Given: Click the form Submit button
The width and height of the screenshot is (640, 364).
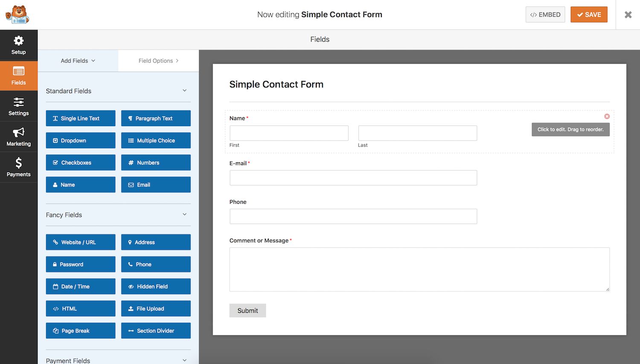Looking at the screenshot, I should click(x=247, y=311).
